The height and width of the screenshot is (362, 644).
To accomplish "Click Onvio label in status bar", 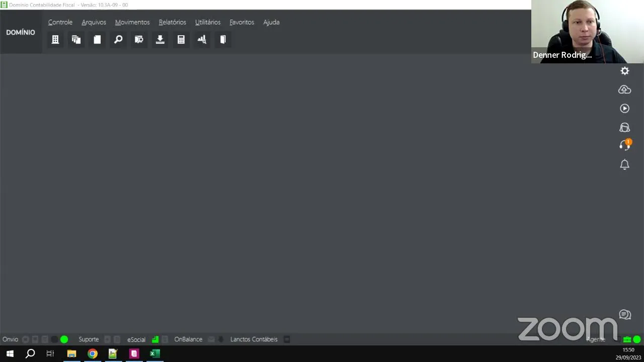I will tap(10, 339).
